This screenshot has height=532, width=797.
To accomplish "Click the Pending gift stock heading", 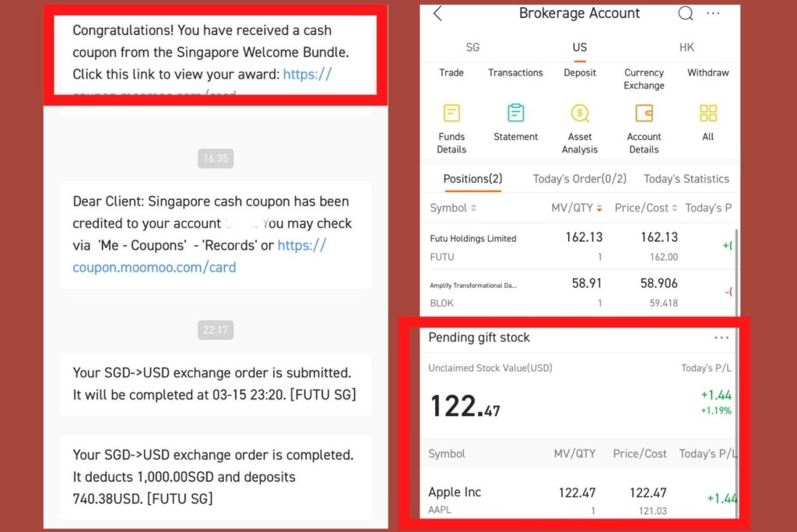I will point(479,338).
